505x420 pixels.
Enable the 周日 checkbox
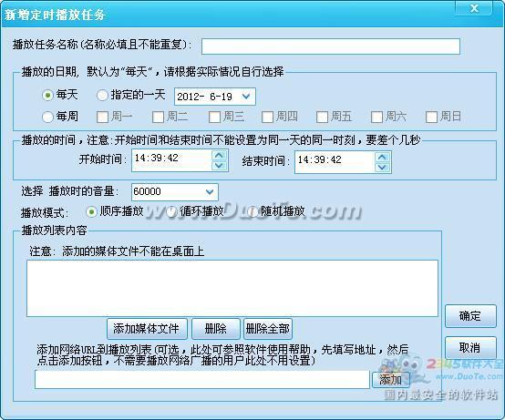click(431, 118)
